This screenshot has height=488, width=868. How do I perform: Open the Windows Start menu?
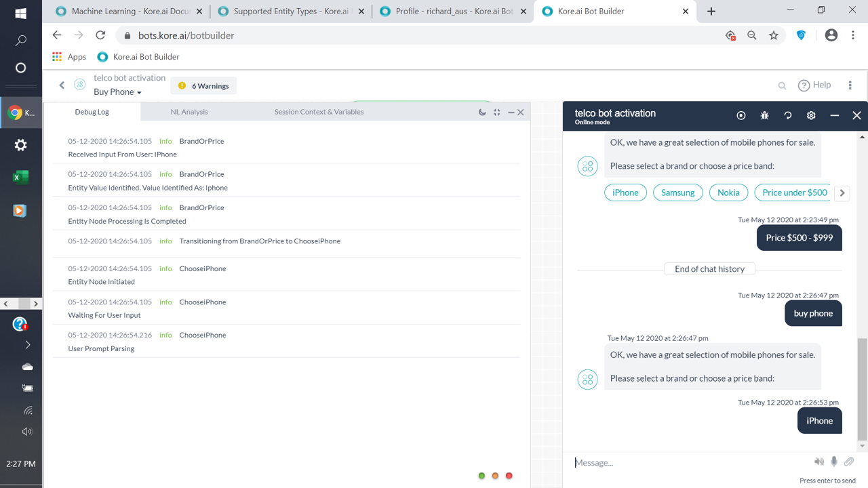20,14
